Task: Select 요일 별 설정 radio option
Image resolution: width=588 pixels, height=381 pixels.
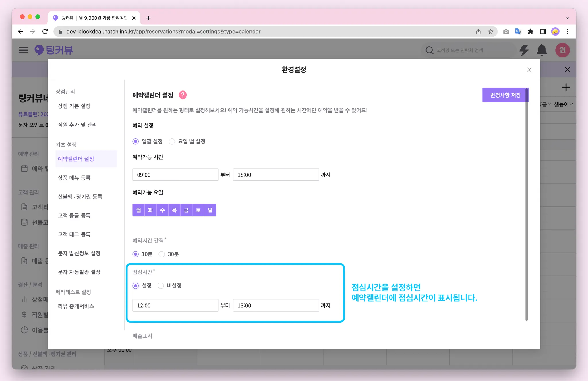Action: pos(172,142)
